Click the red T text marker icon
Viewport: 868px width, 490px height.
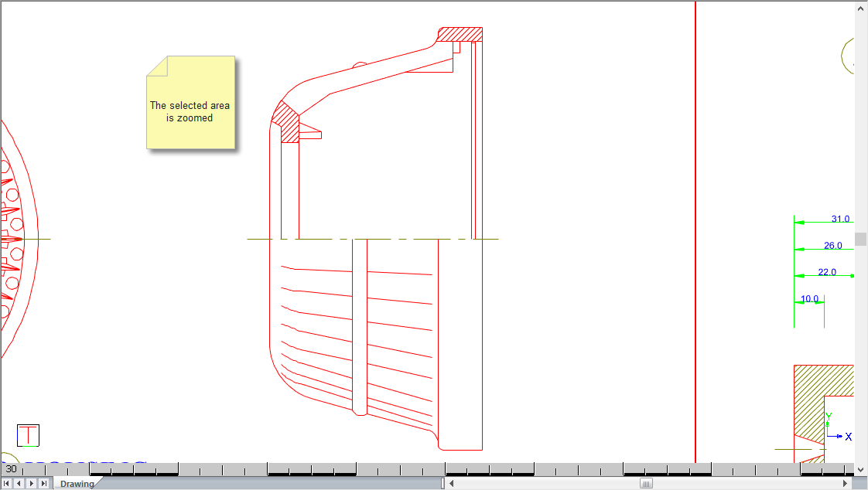[28, 435]
